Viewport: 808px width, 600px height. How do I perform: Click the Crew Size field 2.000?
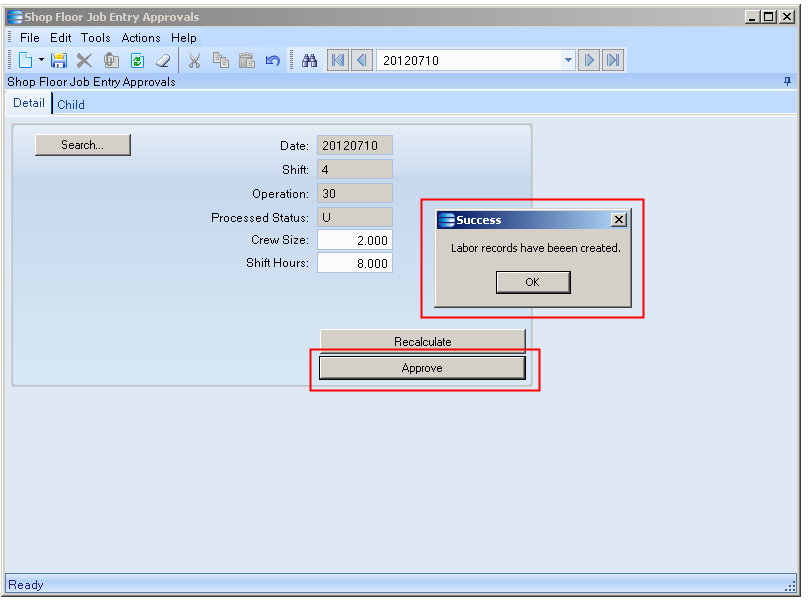point(355,240)
